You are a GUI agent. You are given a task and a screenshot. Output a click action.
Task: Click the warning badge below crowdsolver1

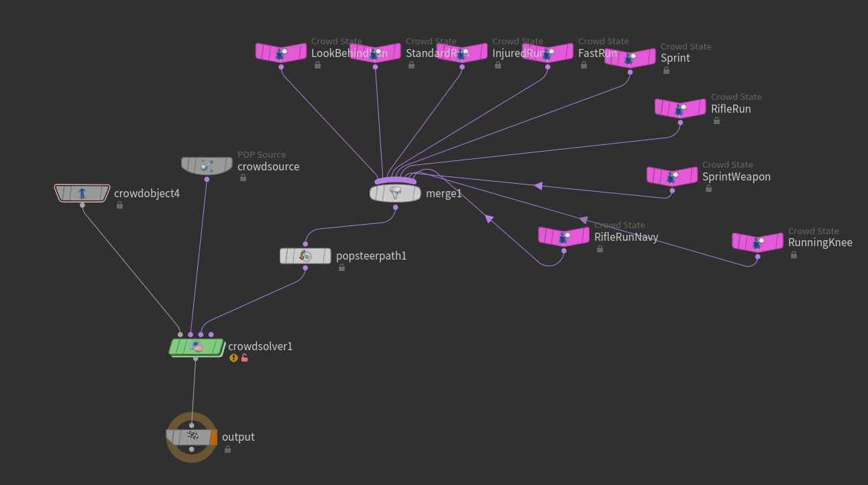[x=233, y=358]
